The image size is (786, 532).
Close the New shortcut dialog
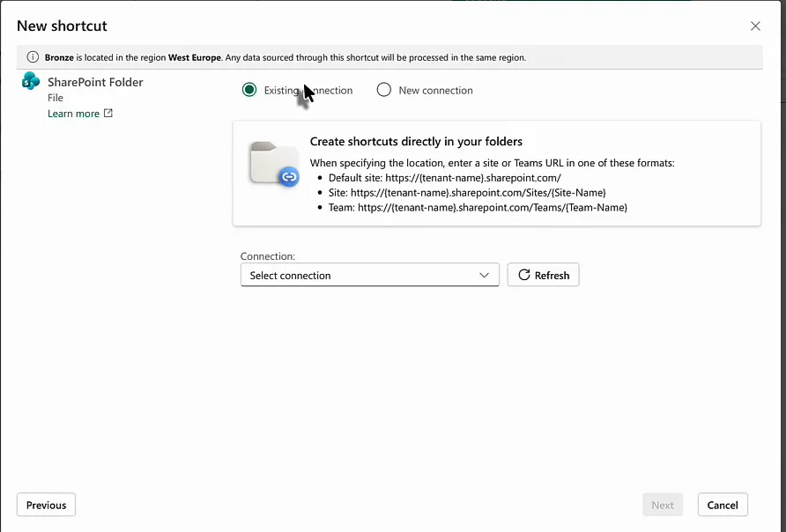755,26
